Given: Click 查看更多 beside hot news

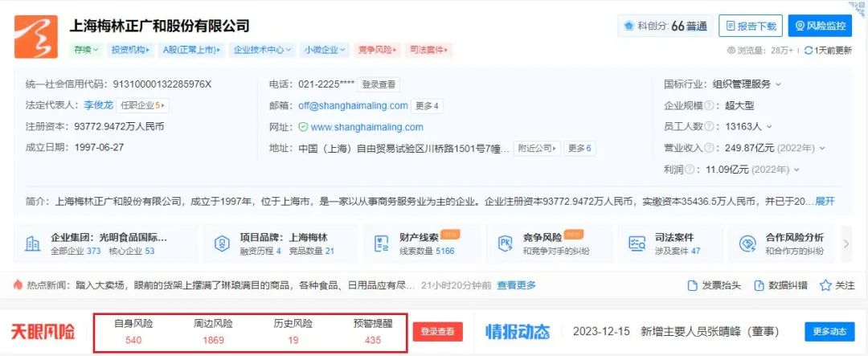Looking at the screenshot, I should [517, 285].
